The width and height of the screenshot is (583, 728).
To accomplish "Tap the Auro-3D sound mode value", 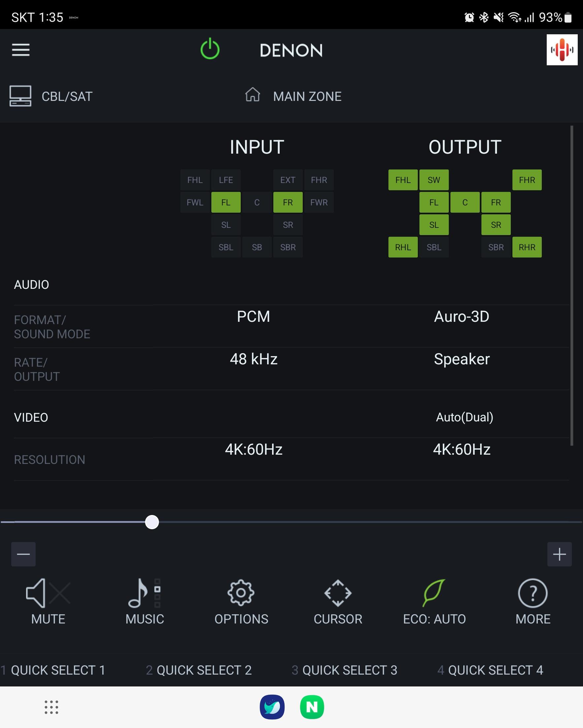I will click(x=461, y=317).
